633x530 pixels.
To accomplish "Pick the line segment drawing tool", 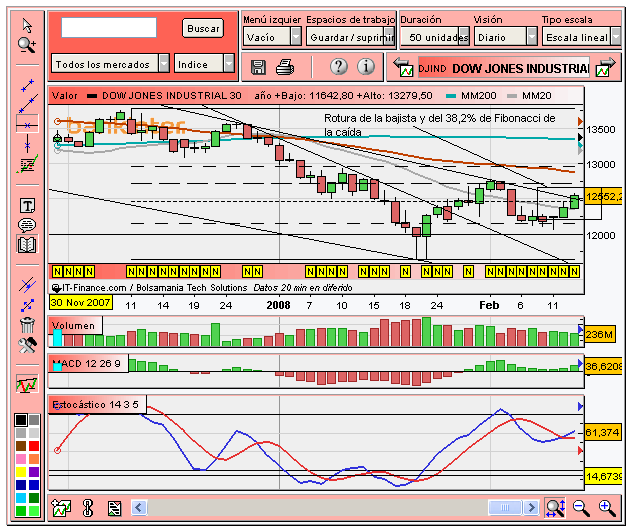I will point(27,85).
